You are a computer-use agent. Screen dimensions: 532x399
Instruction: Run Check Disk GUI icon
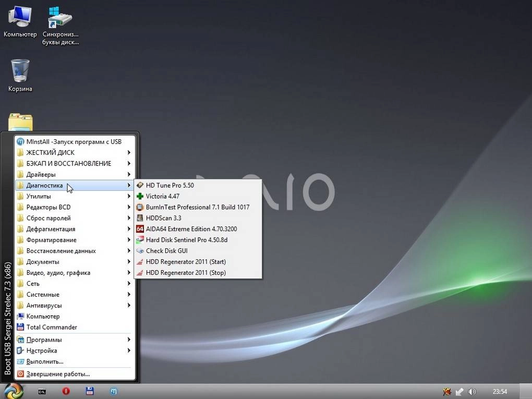click(140, 251)
